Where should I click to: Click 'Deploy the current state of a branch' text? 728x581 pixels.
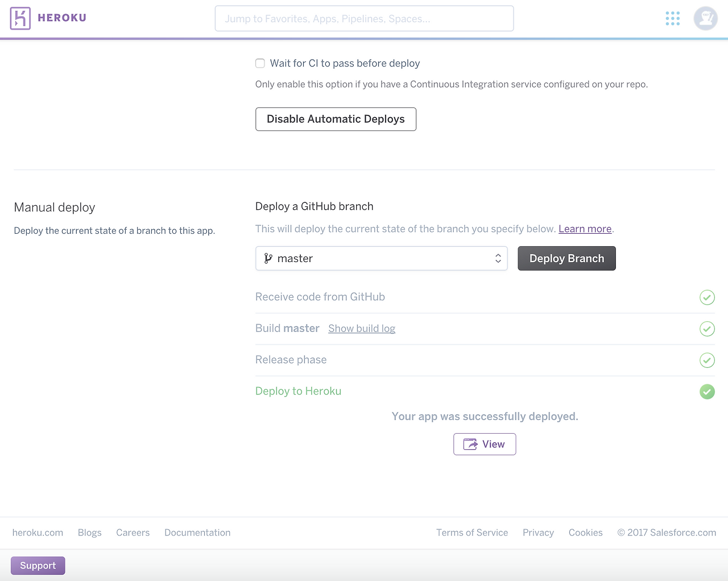tap(114, 231)
